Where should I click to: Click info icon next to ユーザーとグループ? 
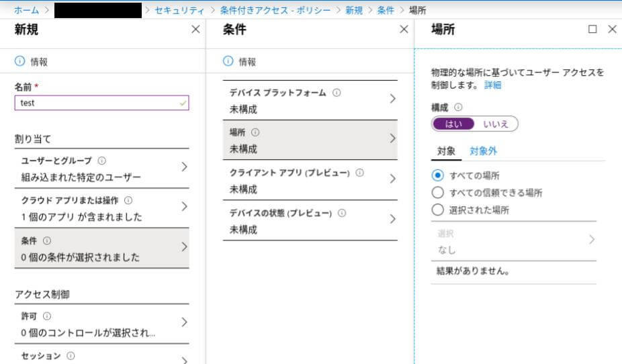(x=101, y=161)
